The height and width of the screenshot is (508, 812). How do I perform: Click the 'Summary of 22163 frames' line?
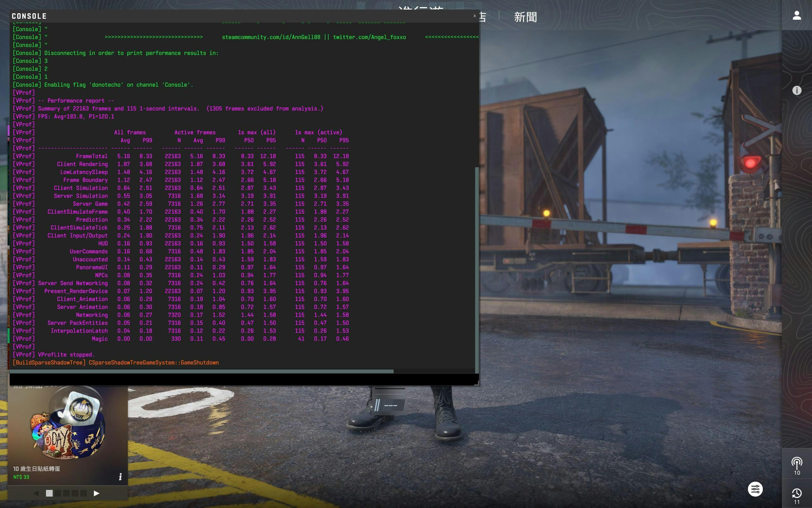click(180, 109)
